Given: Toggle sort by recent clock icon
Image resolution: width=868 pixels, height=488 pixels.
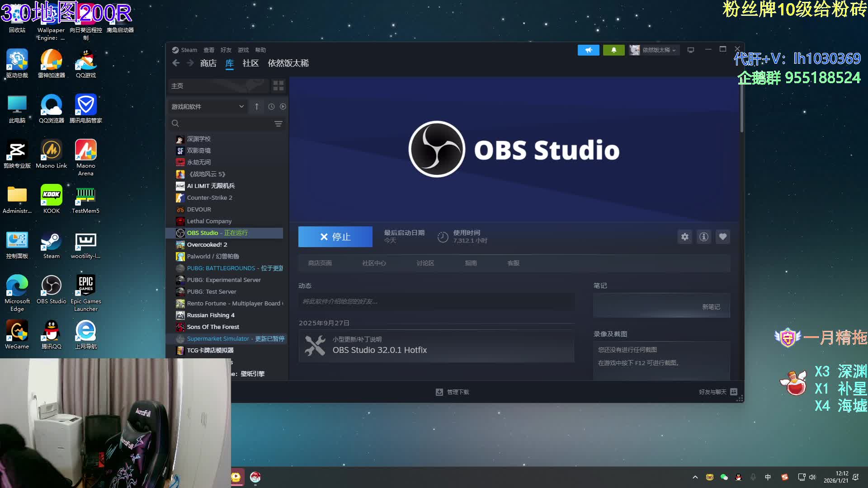Looking at the screenshot, I should coord(271,107).
